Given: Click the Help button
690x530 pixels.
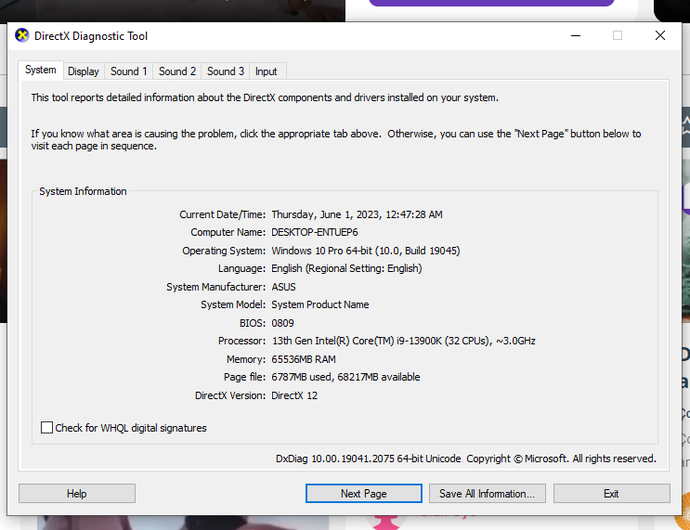Looking at the screenshot, I should (77, 493).
